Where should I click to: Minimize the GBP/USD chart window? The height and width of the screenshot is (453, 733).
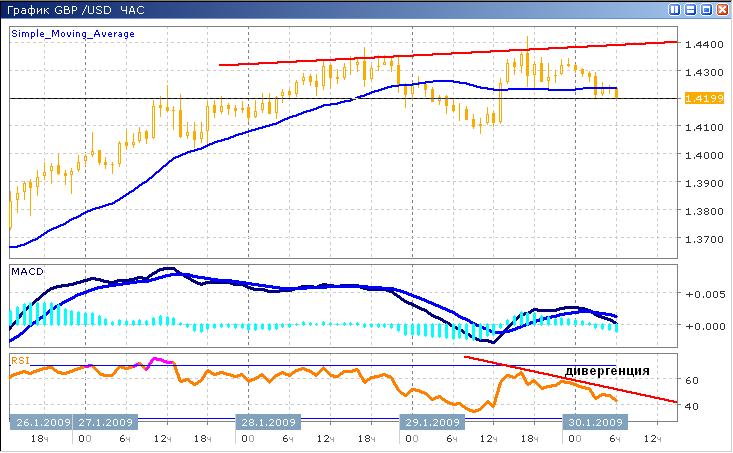coord(691,9)
